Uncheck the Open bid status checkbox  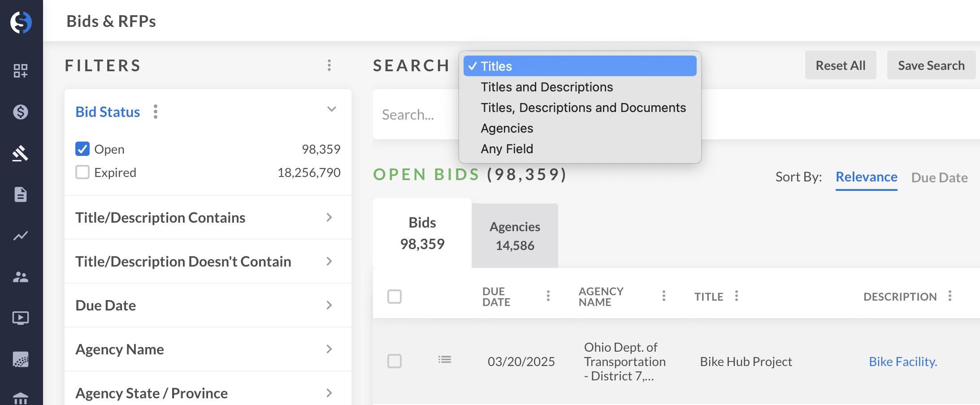[82, 149]
